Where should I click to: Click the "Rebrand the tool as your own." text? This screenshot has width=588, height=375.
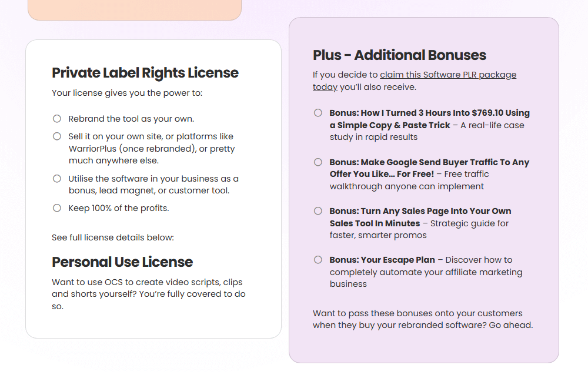click(x=131, y=119)
